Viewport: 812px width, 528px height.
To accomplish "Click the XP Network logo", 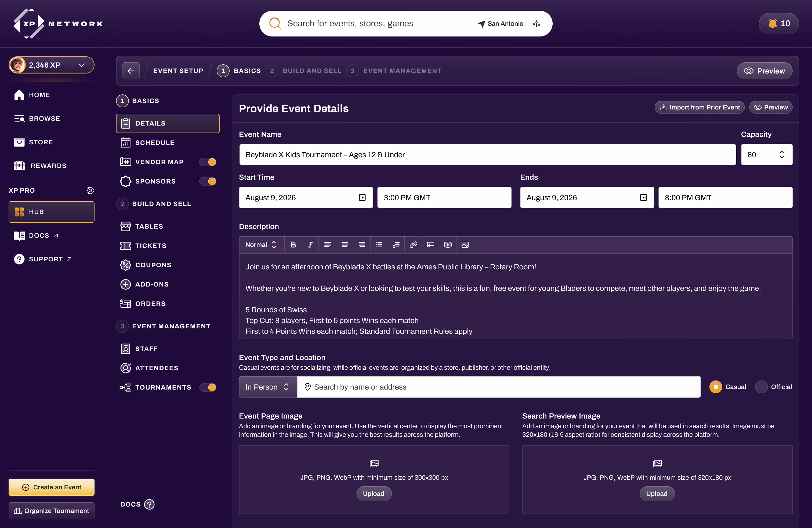I will (x=58, y=24).
